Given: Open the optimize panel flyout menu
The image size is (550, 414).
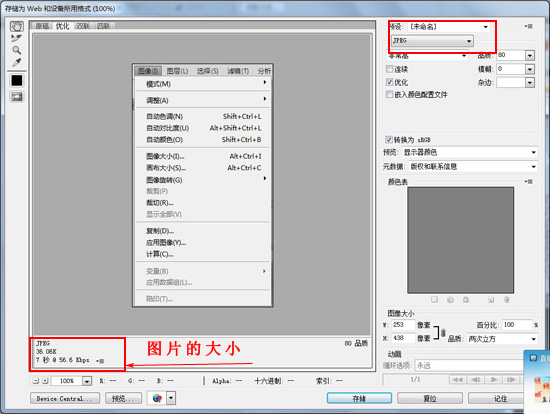Looking at the screenshot, I should (x=529, y=26).
